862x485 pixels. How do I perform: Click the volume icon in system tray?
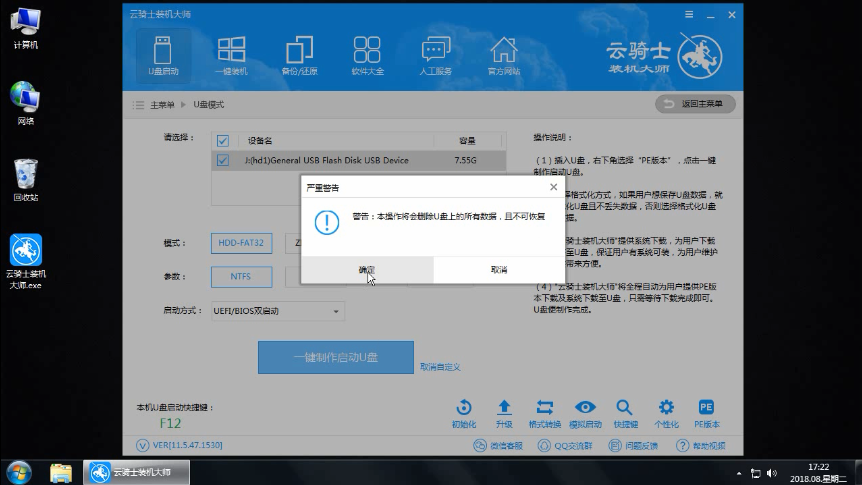tap(772, 473)
